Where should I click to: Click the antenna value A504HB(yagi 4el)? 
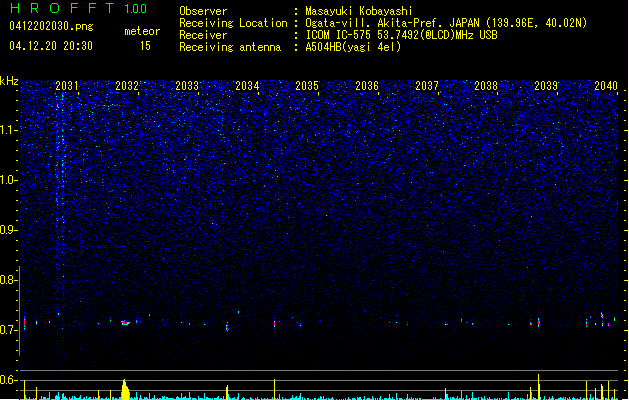pyautogui.click(x=353, y=47)
